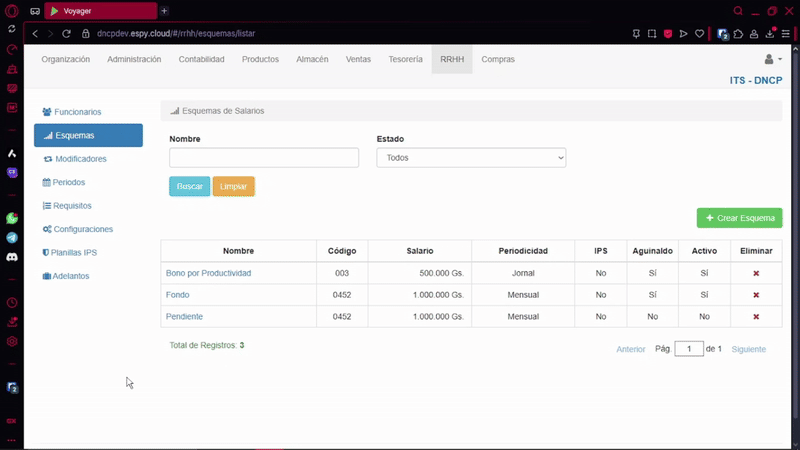
Task: Expand the Estado dropdown showing Todos
Action: pyautogui.click(x=471, y=158)
